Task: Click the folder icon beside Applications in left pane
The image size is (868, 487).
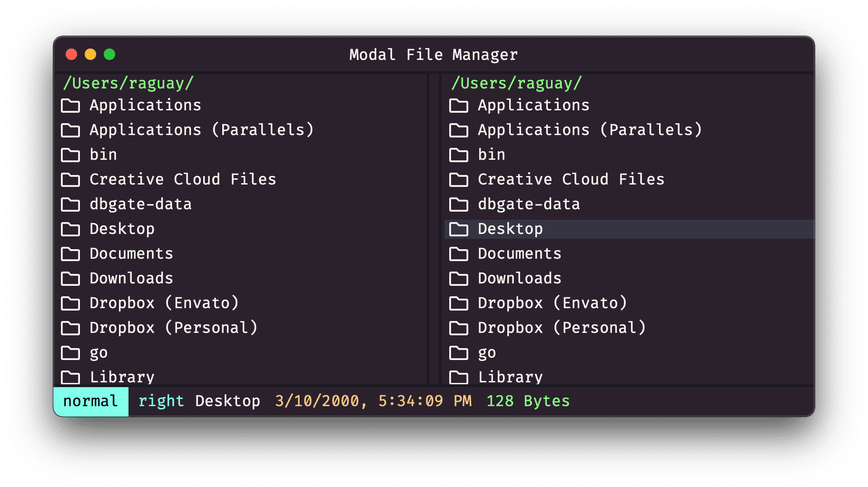Action: click(x=70, y=106)
